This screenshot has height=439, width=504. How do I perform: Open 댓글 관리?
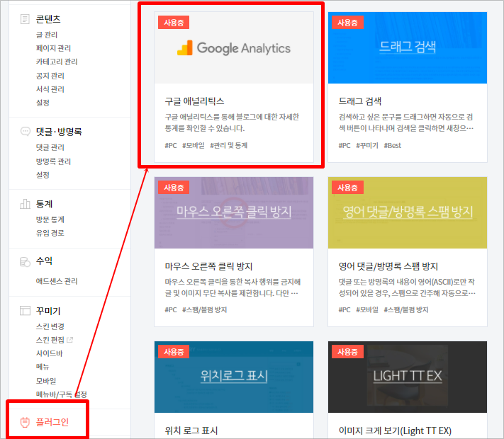(50, 147)
